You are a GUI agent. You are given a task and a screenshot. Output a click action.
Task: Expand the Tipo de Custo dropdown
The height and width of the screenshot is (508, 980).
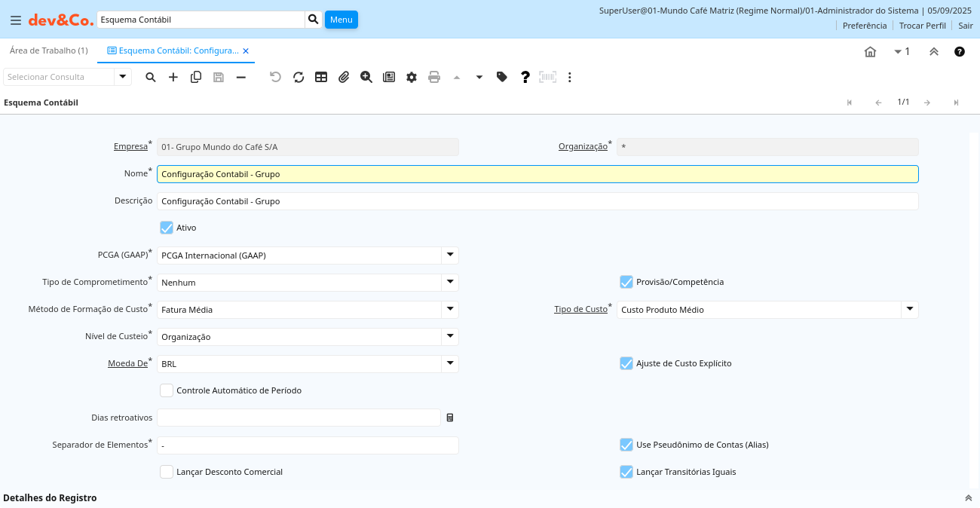pyautogui.click(x=910, y=309)
